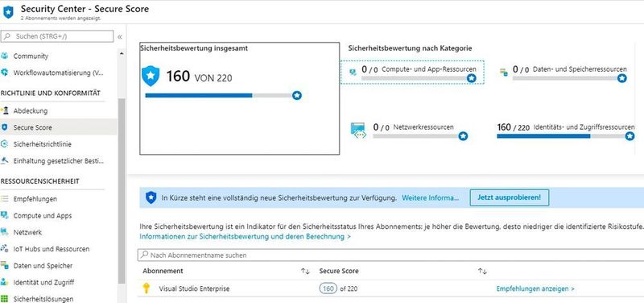Open Informationen zur Sicherheitsbewertung link
Image resolution: width=644 pixels, height=303 pixels.
click(246, 237)
